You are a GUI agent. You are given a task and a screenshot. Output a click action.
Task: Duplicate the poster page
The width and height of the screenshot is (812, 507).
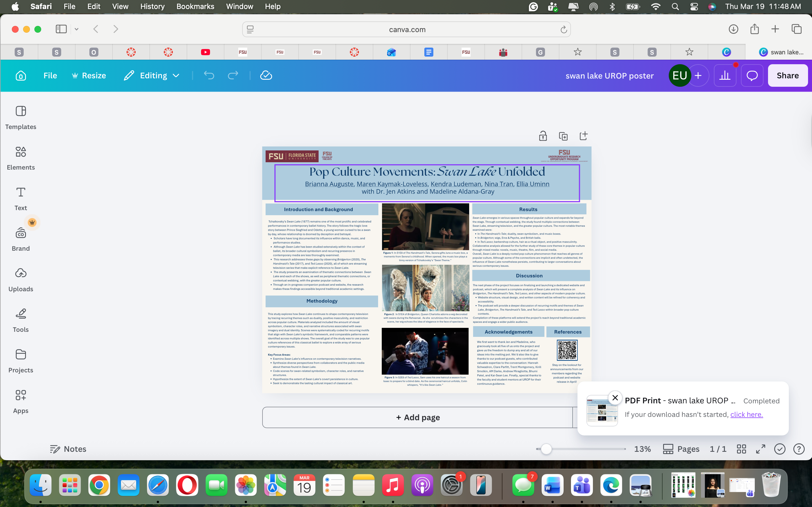(563, 136)
